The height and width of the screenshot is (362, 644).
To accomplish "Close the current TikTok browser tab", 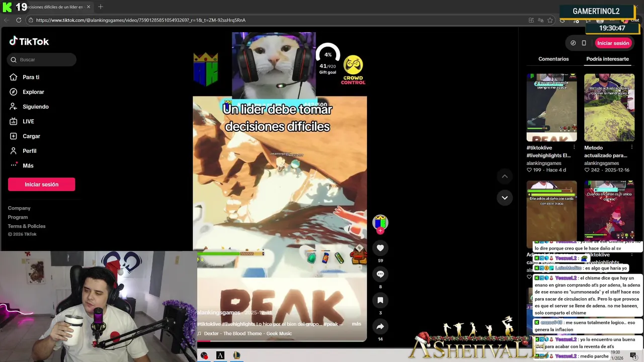I will pyautogui.click(x=89, y=7).
